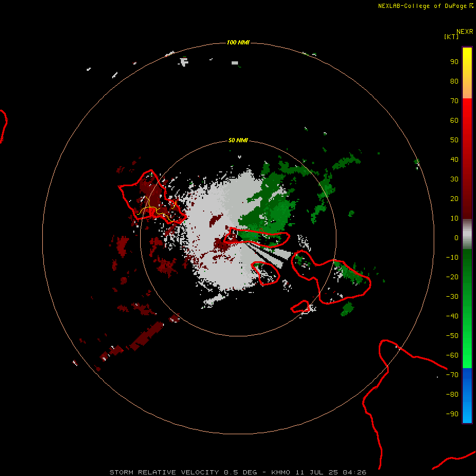This screenshot has height=476, width=476.
Task: Click the -40 value on the scale
Action: click(452, 316)
